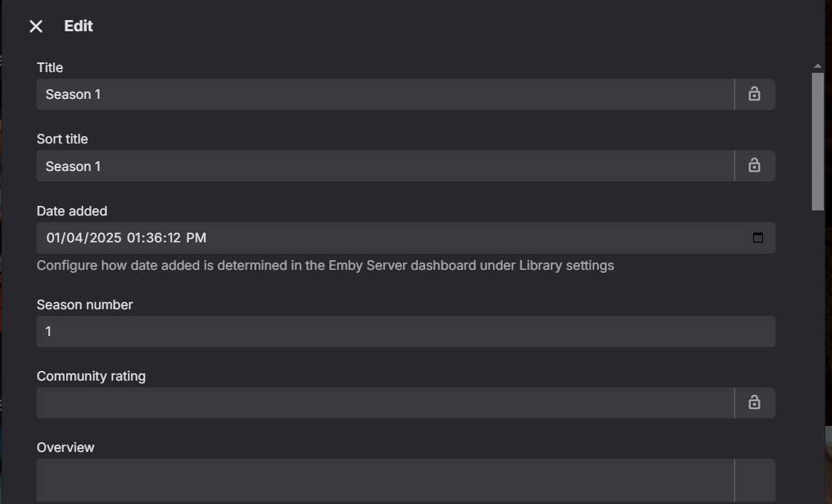Toggle the lock for Sort title field
This screenshot has height=504, width=832.
coord(754,166)
